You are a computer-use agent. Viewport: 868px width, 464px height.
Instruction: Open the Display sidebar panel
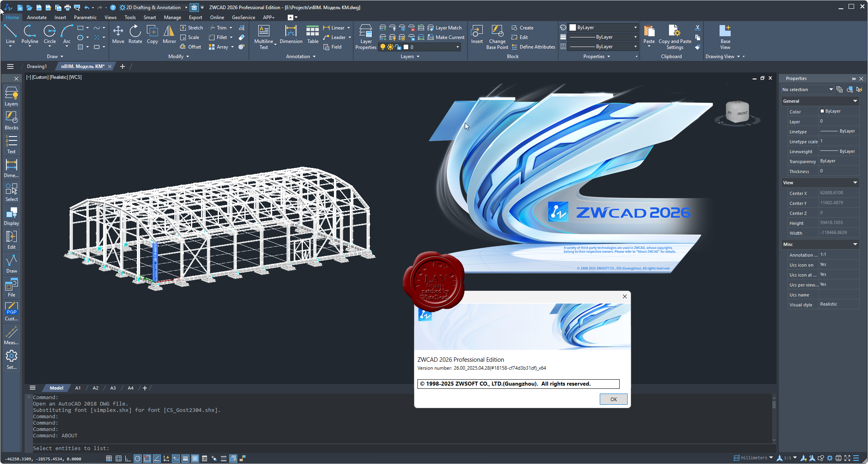point(12,216)
